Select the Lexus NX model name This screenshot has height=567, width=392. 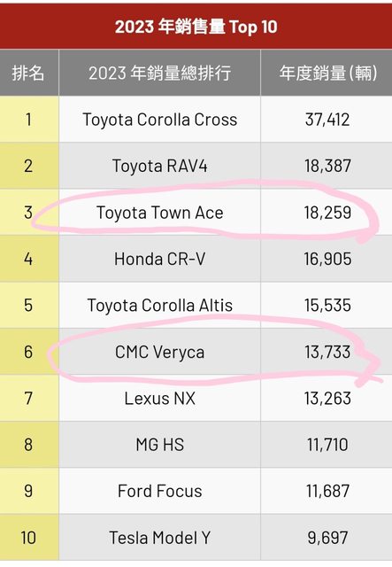tap(159, 399)
